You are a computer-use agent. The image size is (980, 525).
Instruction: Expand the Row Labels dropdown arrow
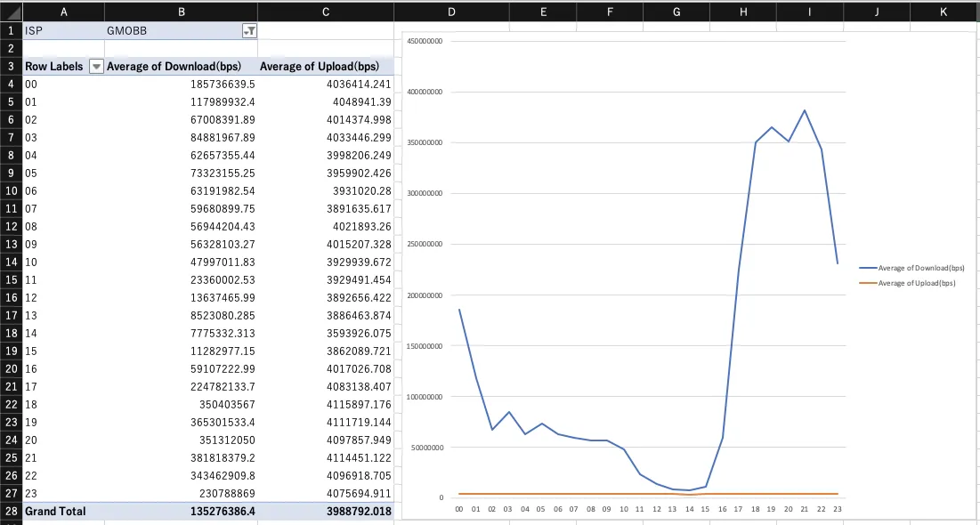click(x=97, y=67)
